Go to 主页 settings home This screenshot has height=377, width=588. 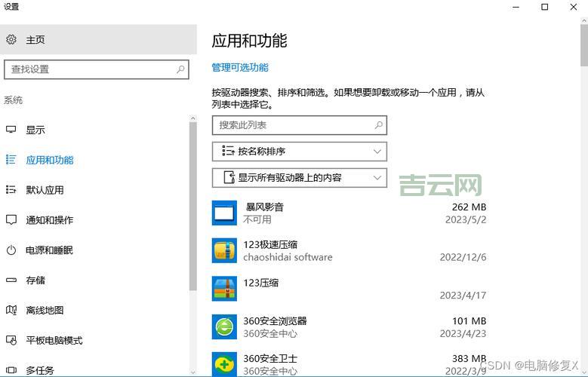click(x=98, y=39)
